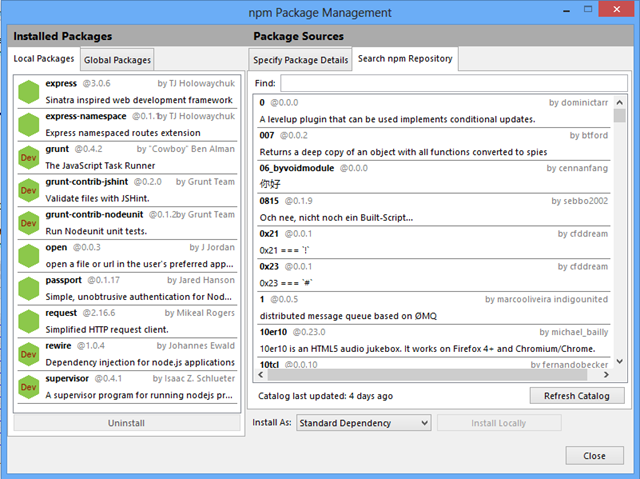Viewport: 640px width, 479px height.
Task: Open the Install As dropdown
Action: [364, 423]
